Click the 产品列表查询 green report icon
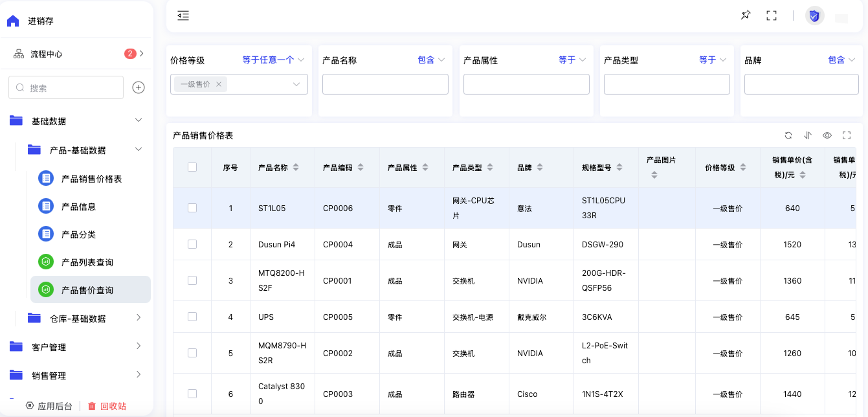 click(46, 262)
